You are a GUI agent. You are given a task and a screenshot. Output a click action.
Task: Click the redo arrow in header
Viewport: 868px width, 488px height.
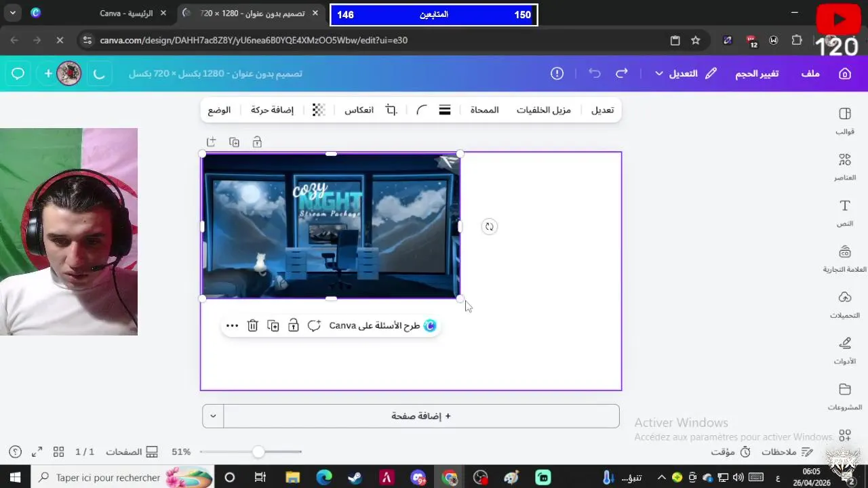point(621,73)
